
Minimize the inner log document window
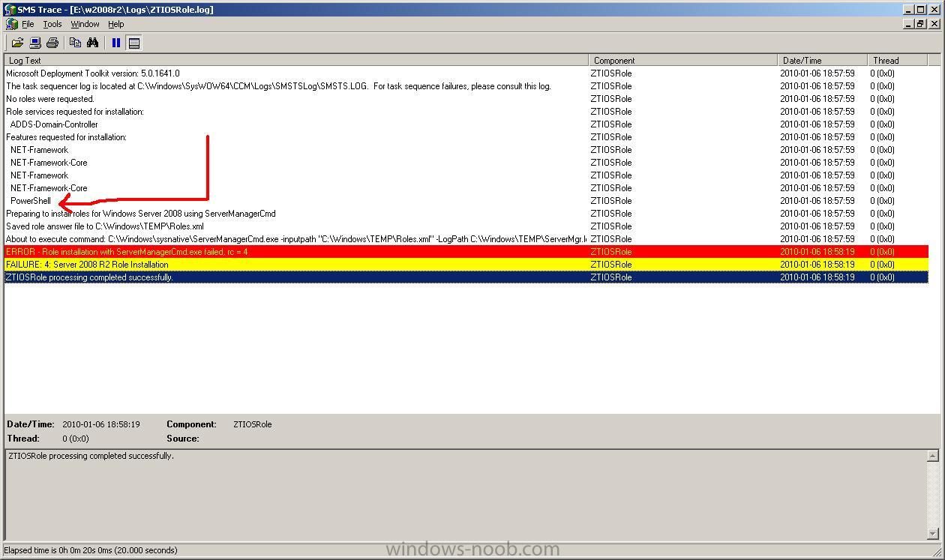(x=908, y=24)
